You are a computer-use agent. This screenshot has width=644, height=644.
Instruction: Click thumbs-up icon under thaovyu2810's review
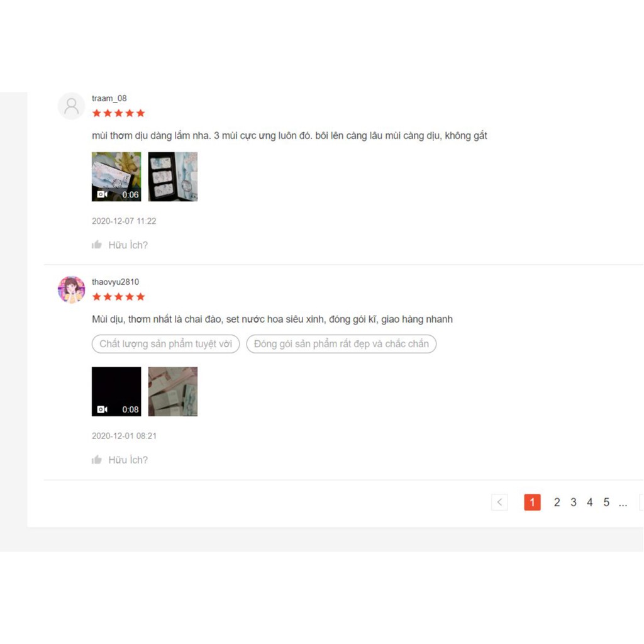[97, 460]
